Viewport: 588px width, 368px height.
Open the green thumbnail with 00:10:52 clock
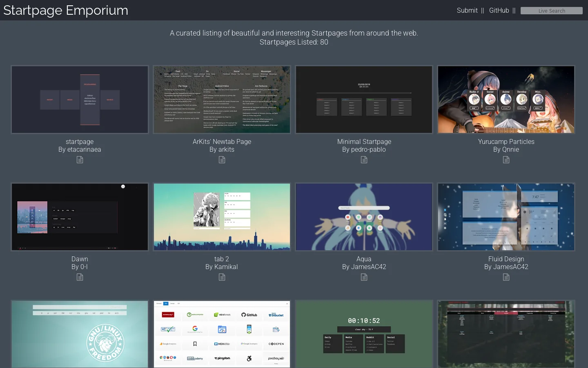364,334
